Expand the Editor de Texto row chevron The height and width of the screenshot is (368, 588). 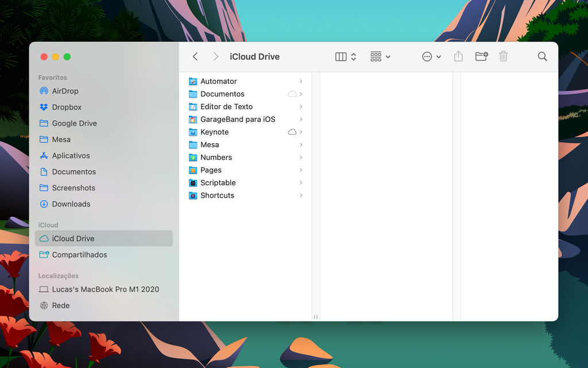click(301, 106)
